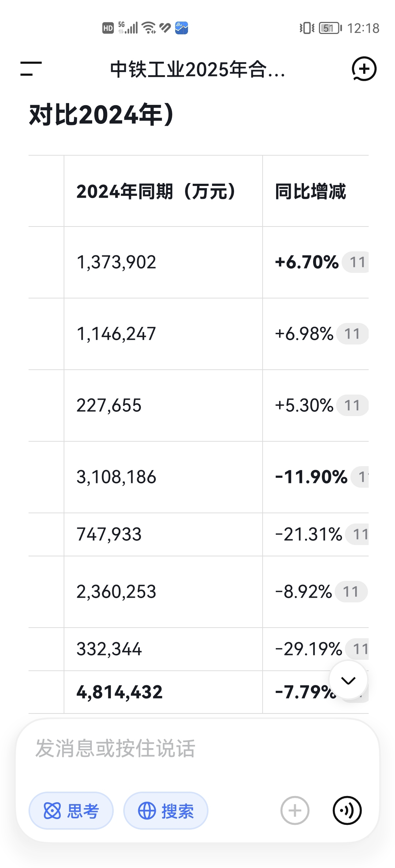Screen dimensions: 395x868
Task: Toggle the 搜索 web search mode
Action: (x=166, y=811)
